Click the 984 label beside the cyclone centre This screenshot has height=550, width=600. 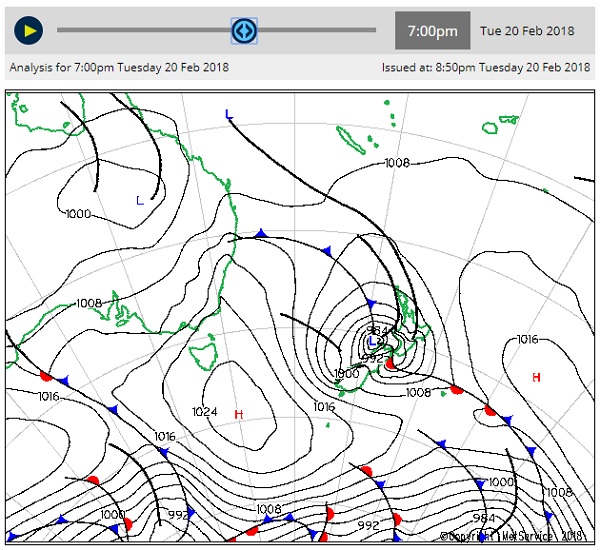point(378,329)
